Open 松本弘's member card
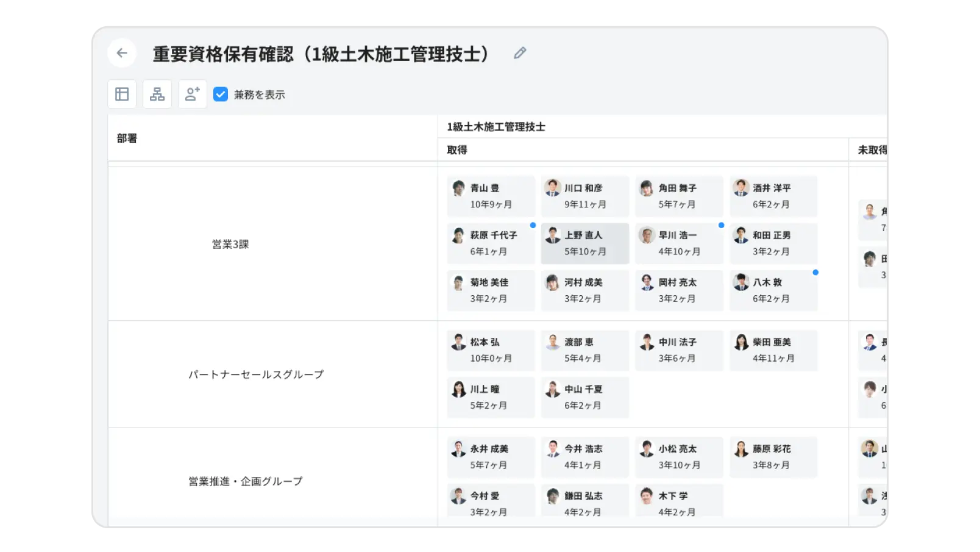This screenshot has height=552, width=980. (491, 349)
